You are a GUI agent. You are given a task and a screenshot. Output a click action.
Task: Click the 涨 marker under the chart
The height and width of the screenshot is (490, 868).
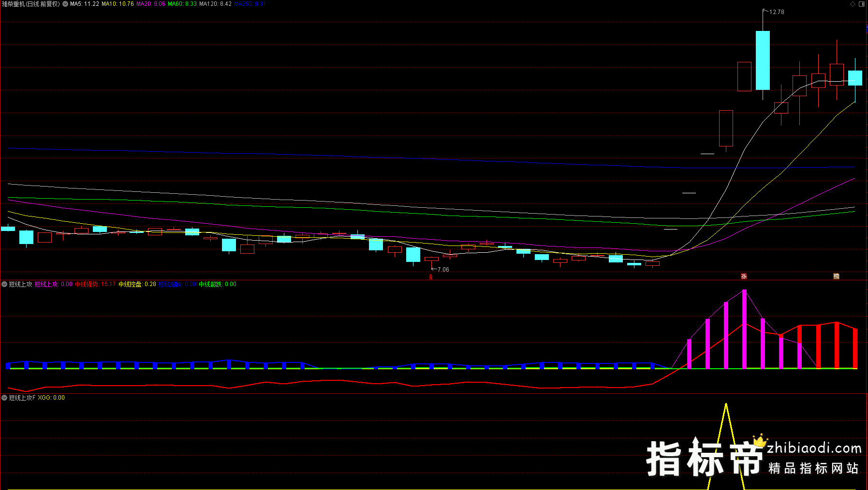[x=744, y=276]
